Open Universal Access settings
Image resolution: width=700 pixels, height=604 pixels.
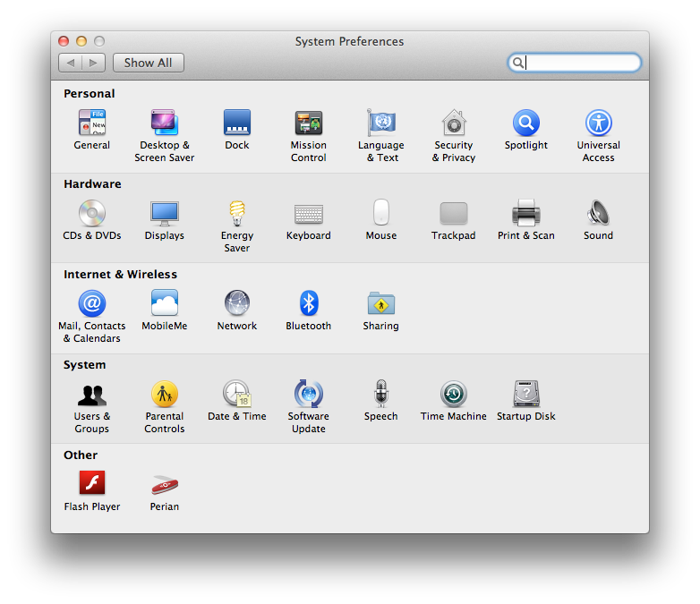[x=598, y=123]
